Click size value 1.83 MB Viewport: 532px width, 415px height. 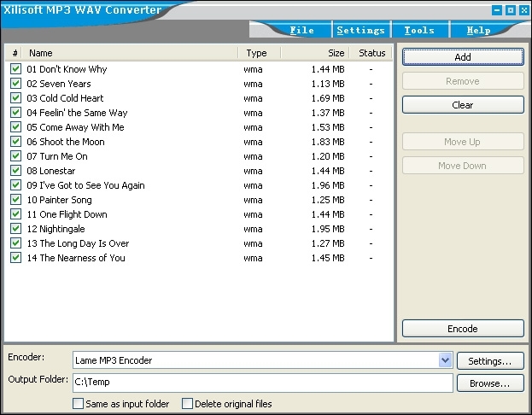pos(328,142)
